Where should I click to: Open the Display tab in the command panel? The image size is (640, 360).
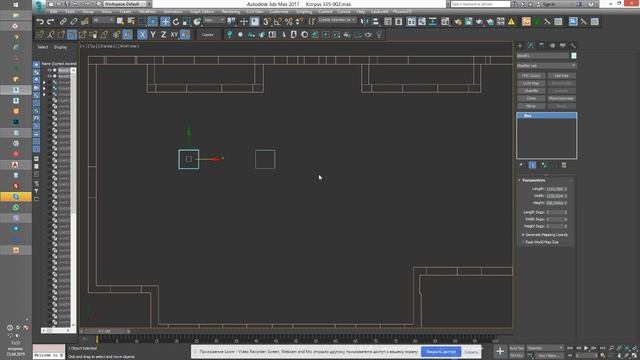click(563, 45)
